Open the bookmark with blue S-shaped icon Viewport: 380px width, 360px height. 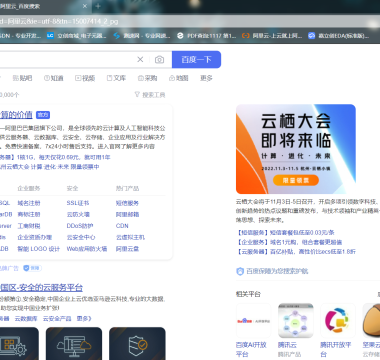[142, 35]
